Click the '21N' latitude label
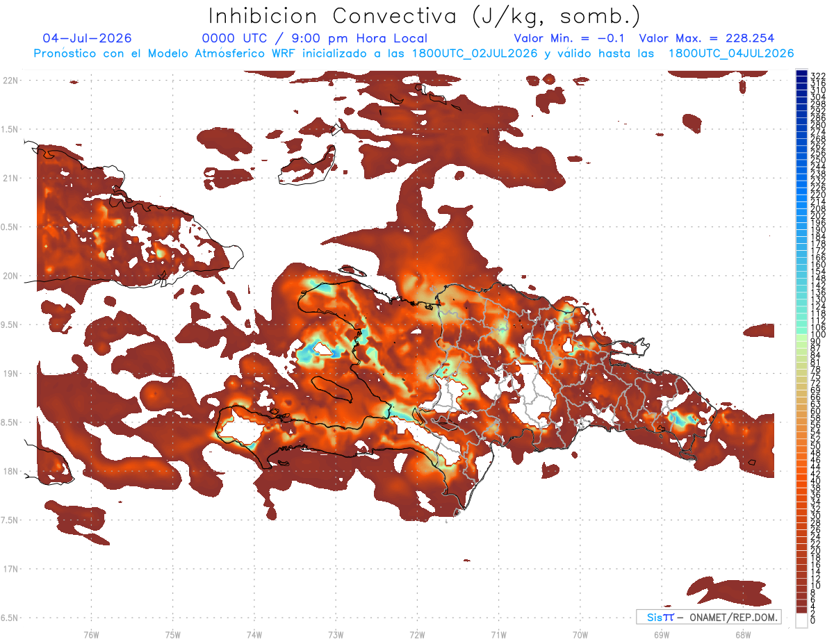This screenshot has height=644, width=834. 12,178
